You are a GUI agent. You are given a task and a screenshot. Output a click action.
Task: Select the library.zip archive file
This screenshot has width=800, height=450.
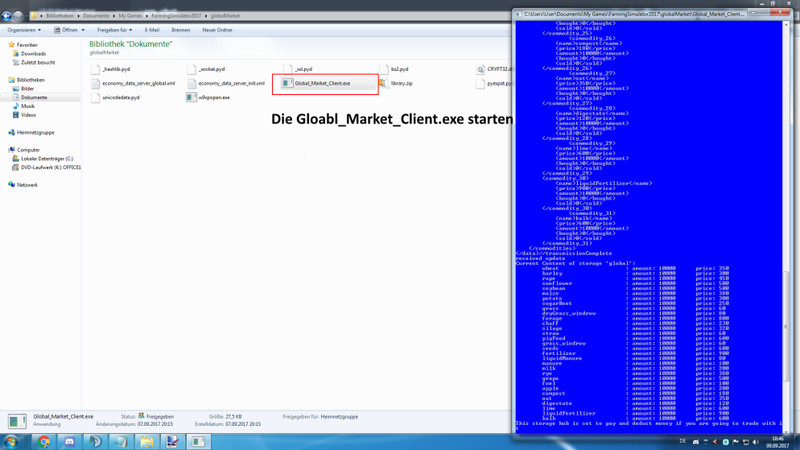[401, 84]
